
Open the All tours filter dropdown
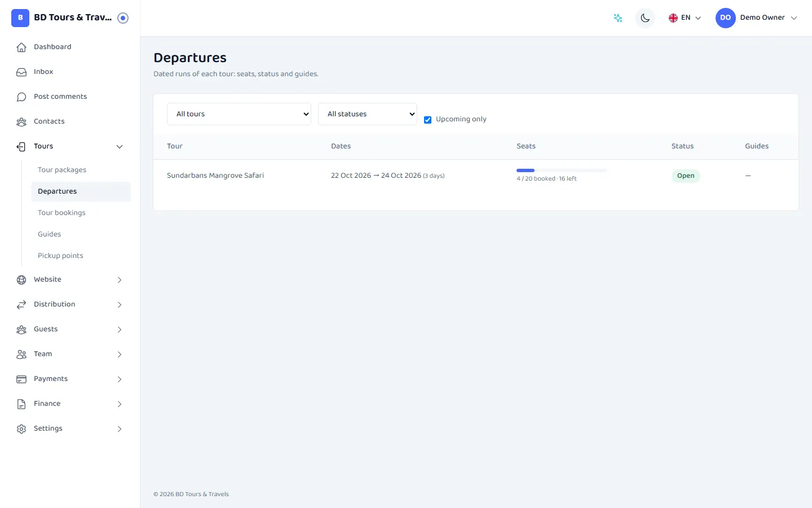pos(239,114)
